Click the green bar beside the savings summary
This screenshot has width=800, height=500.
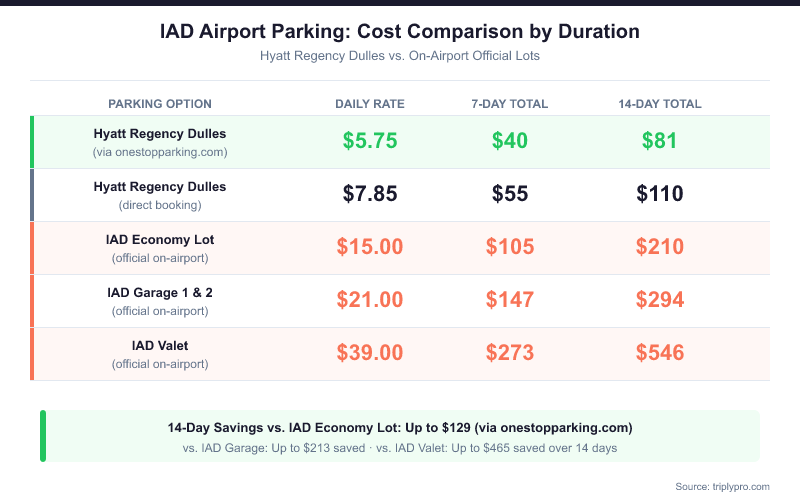43,436
